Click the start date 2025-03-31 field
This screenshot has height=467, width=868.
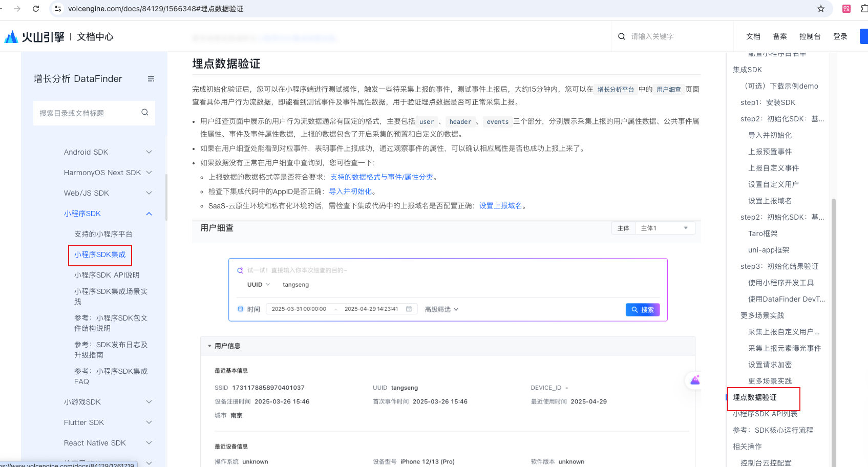[299, 309]
